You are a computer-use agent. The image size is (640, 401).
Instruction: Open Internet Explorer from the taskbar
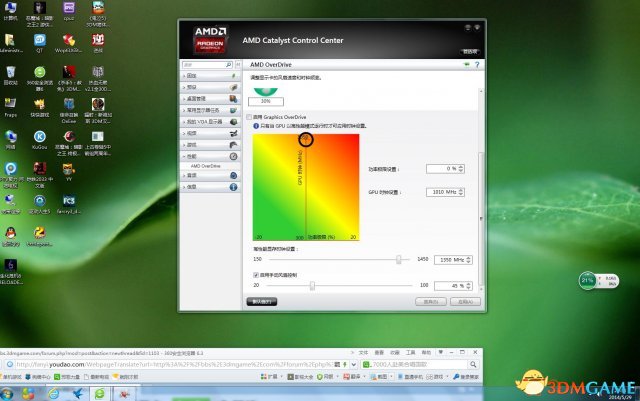[x=53, y=394]
